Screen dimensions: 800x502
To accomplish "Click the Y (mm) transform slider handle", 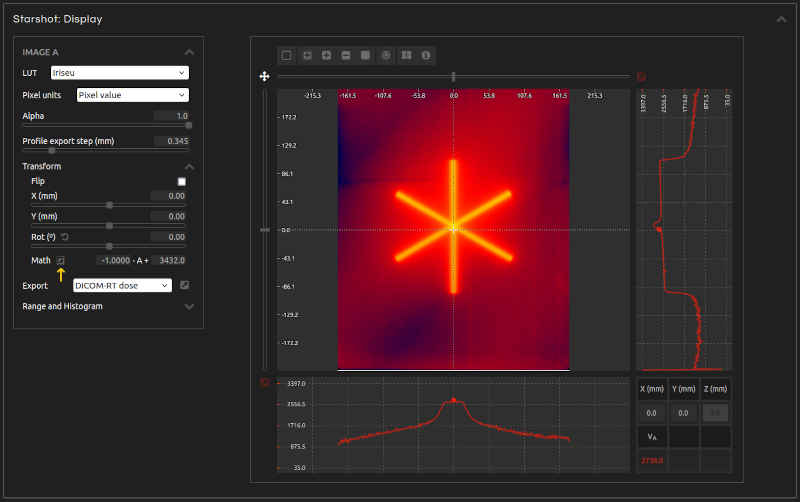I will (109, 226).
